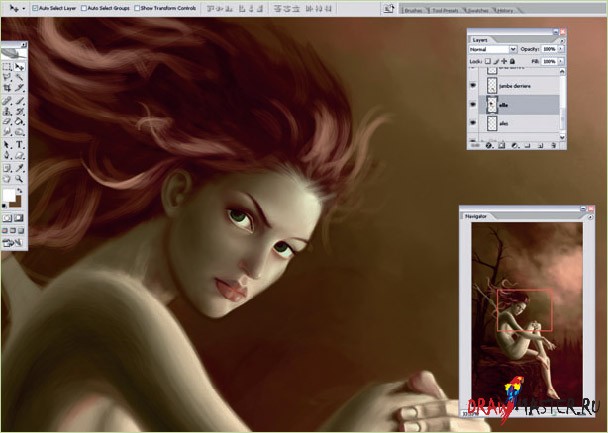Select the Eyedropper tool
This screenshot has height=433, width=608.
(x=19, y=168)
